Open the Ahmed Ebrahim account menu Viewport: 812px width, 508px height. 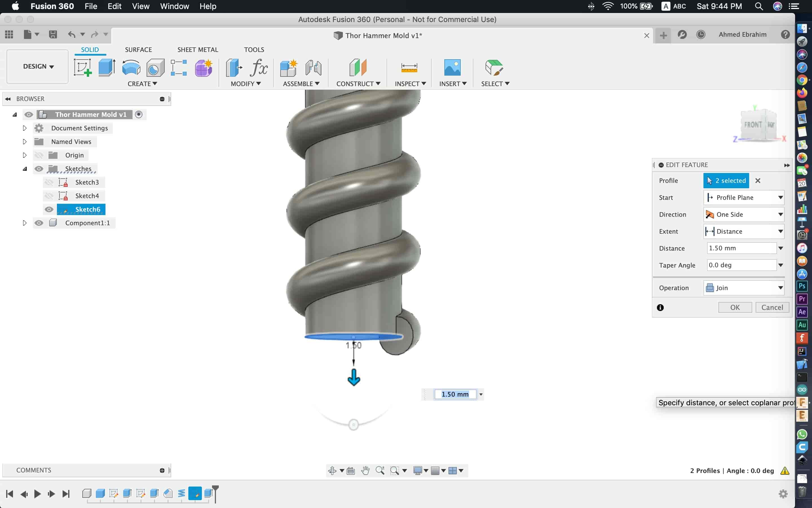click(x=743, y=35)
